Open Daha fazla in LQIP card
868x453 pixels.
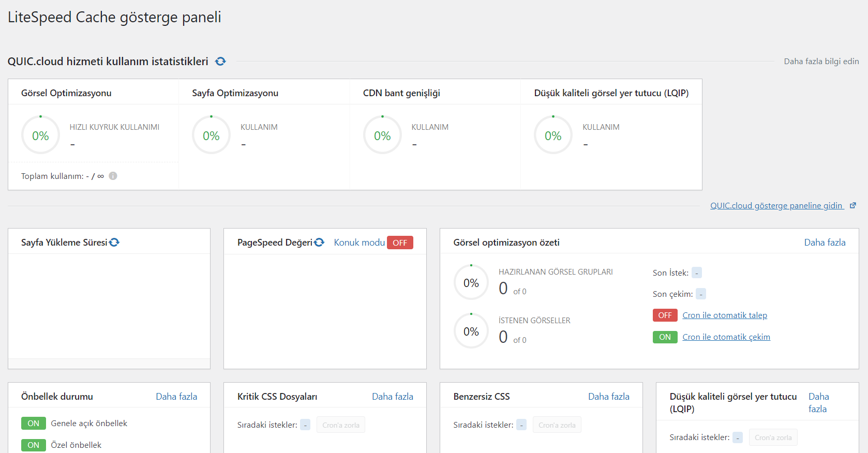click(x=819, y=403)
